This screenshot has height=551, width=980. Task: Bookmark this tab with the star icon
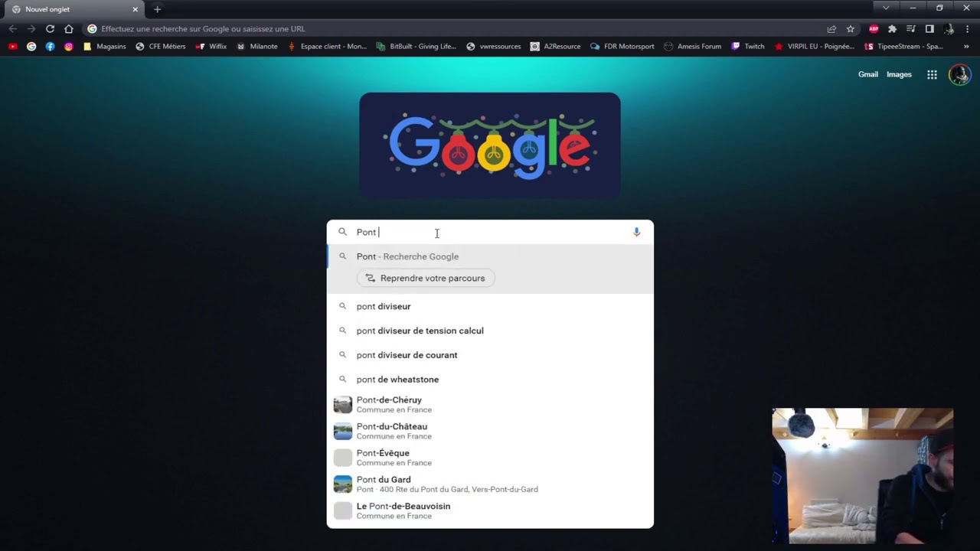click(x=850, y=29)
